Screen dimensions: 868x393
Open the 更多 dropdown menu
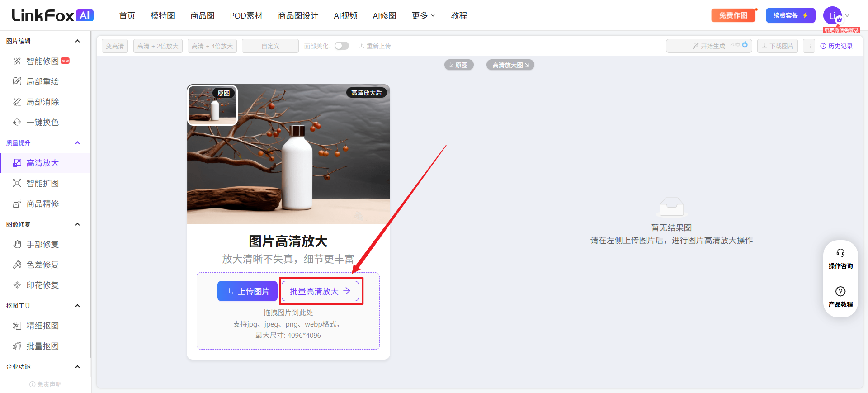[x=423, y=15]
